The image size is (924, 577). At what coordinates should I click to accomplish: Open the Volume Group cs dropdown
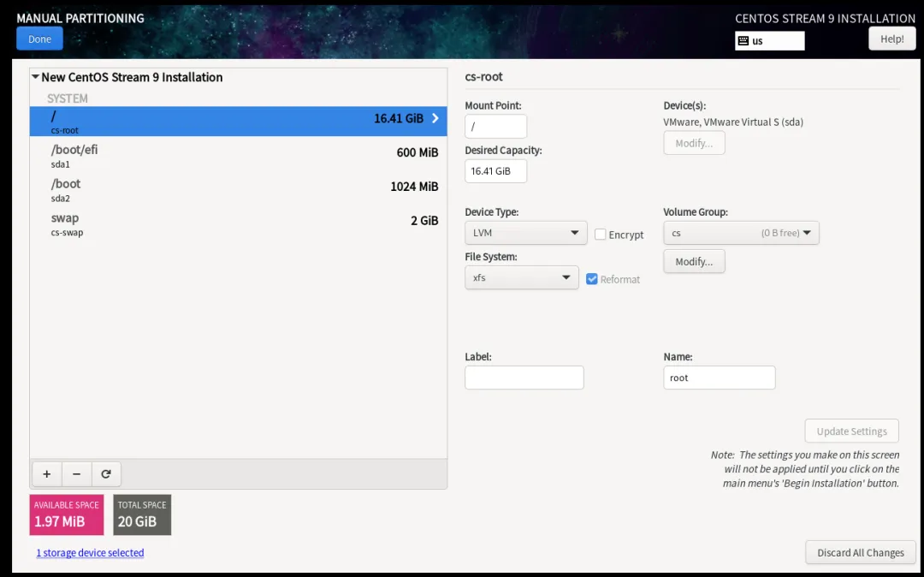pyautogui.click(x=741, y=233)
